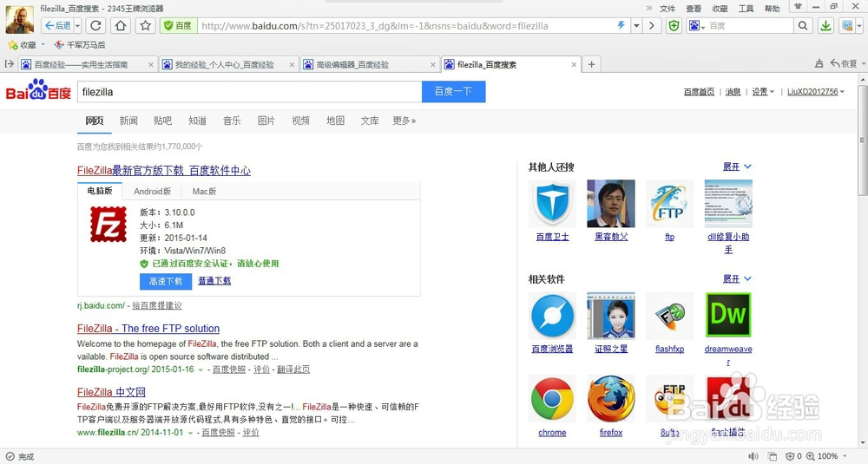Screen dimensions: 868x464
Task: Click the 恢复 restore closed tab button
Action: click(844, 64)
